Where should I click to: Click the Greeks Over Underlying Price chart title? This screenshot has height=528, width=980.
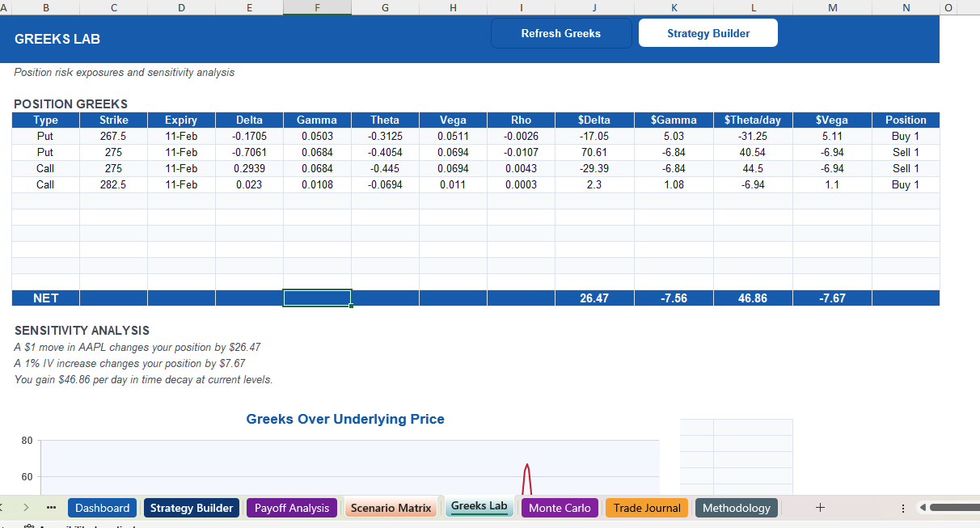[x=345, y=419]
